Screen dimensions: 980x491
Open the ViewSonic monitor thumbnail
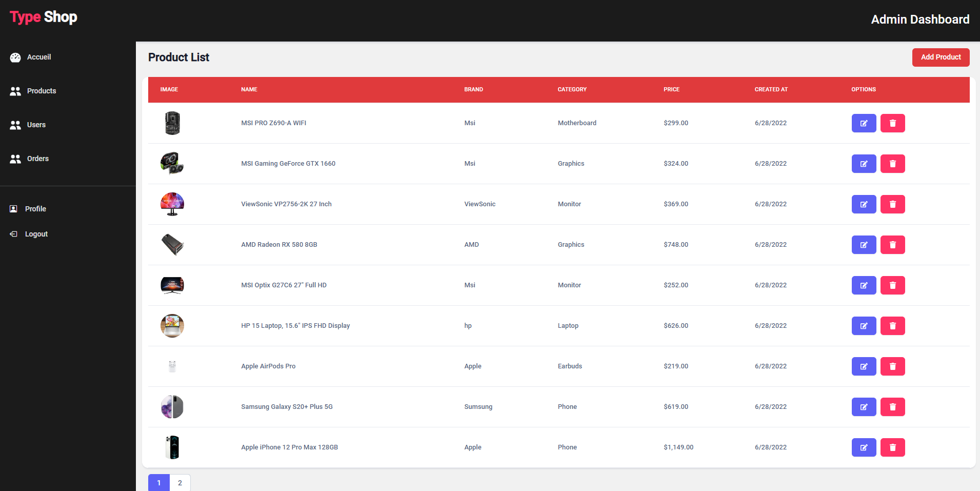pos(172,204)
